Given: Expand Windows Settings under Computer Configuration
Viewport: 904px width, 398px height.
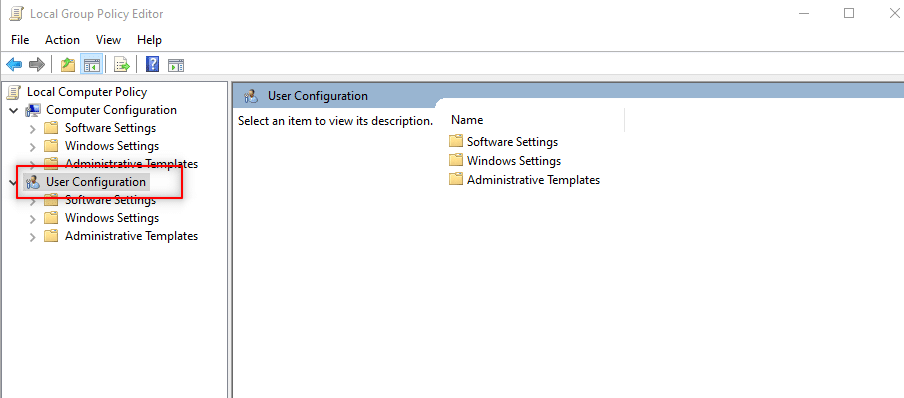Looking at the screenshot, I should tap(32, 146).
